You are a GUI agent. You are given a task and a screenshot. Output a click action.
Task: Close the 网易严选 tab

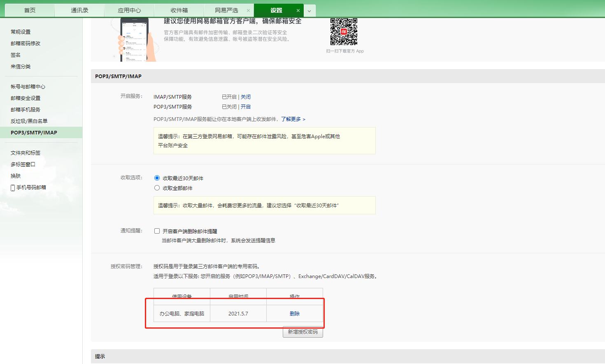tap(248, 11)
